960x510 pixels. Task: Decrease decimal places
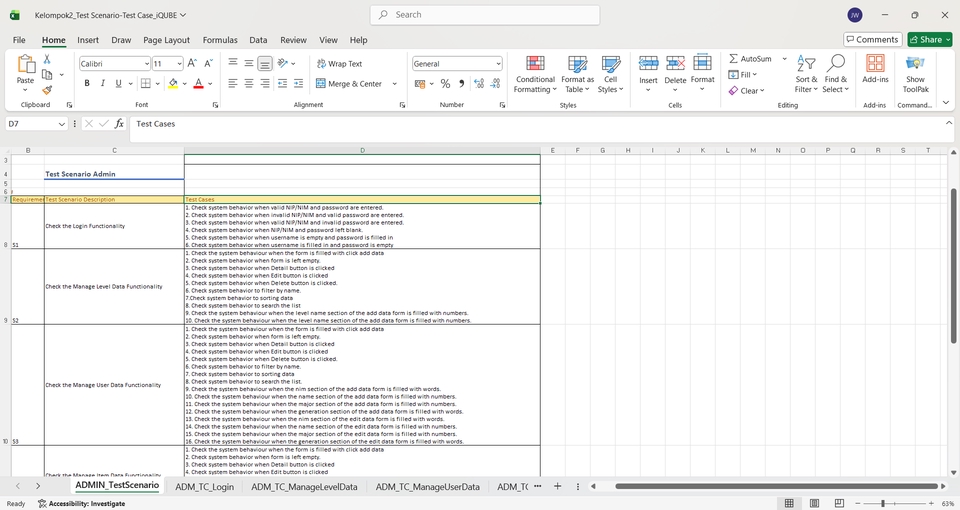tap(495, 83)
